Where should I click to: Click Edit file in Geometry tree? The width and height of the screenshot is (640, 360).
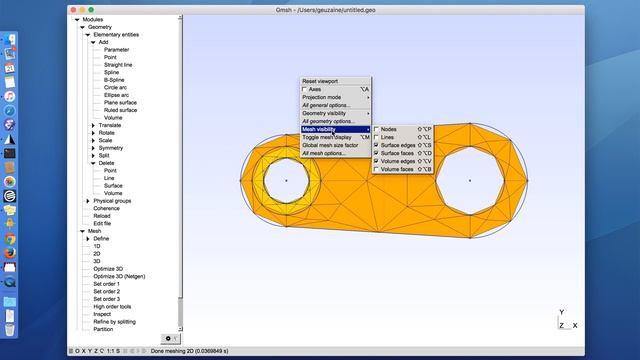[x=102, y=224]
